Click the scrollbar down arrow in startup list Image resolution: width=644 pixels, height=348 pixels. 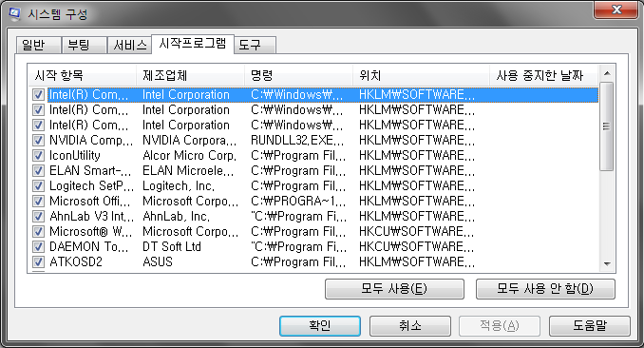click(607, 264)
